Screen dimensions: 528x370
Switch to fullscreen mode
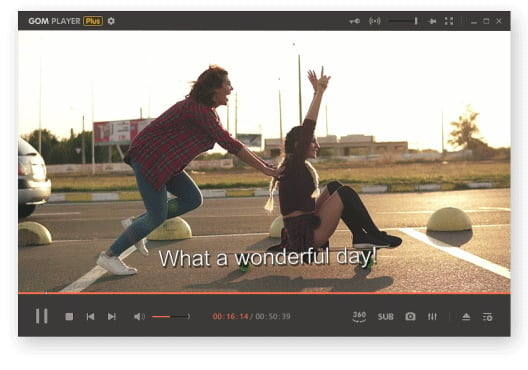pos(449,21)
